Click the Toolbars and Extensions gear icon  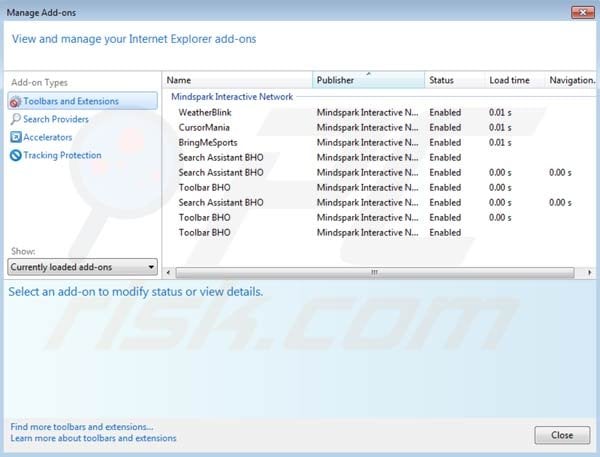pyautogui.click(x=15, y=102)
